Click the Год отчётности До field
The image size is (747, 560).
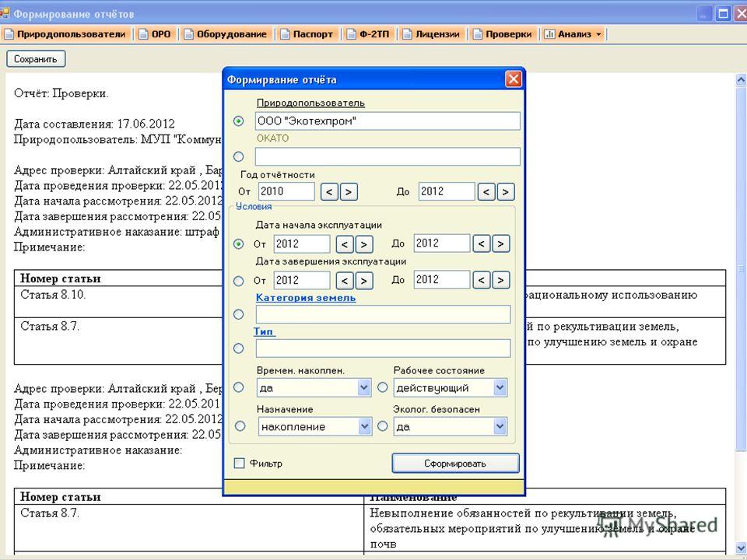click(x=447, y=191)
